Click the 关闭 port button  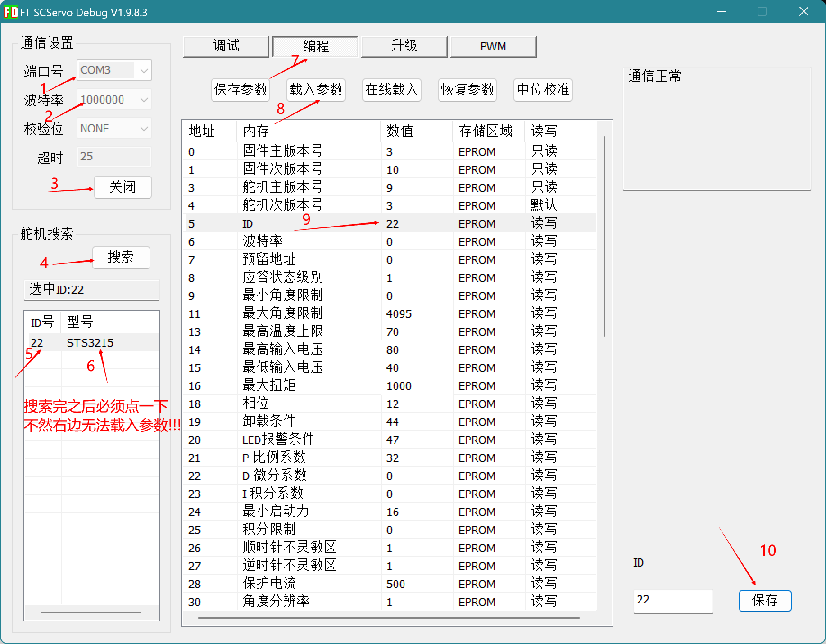click(x=123, y=187)
